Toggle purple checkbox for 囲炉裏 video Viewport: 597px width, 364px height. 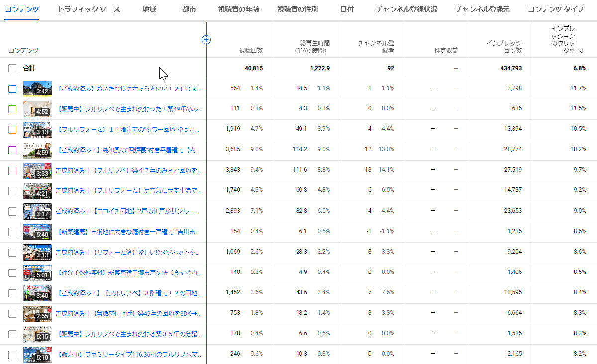[12, 150]
